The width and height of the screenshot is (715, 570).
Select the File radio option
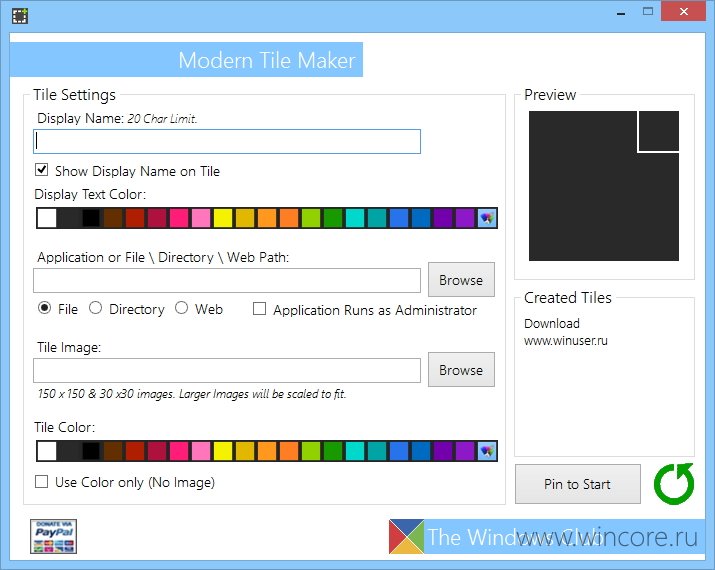pos(44,308)
